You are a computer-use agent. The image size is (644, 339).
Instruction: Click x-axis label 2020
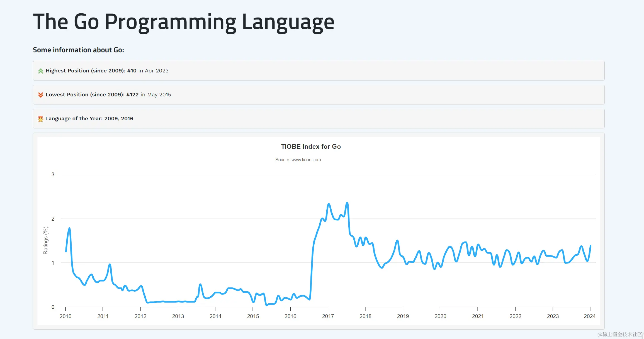440,316
